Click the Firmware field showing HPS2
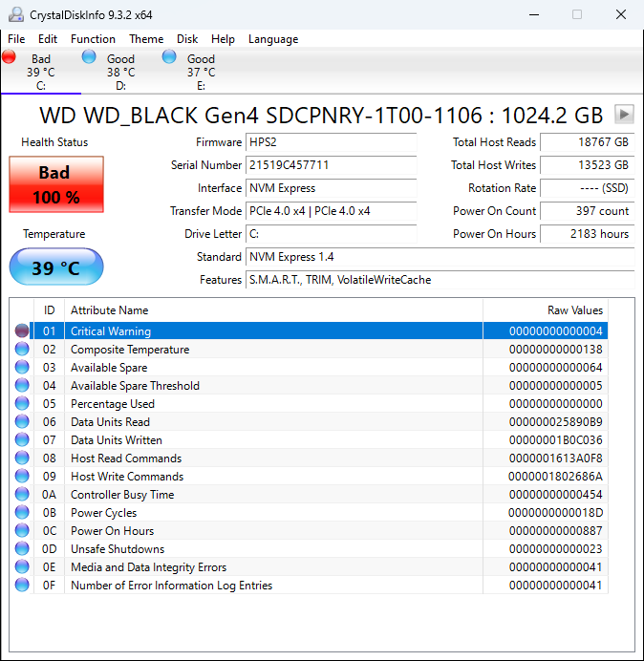This screenshot has width=644, height=661. click(x=331, y=142)
